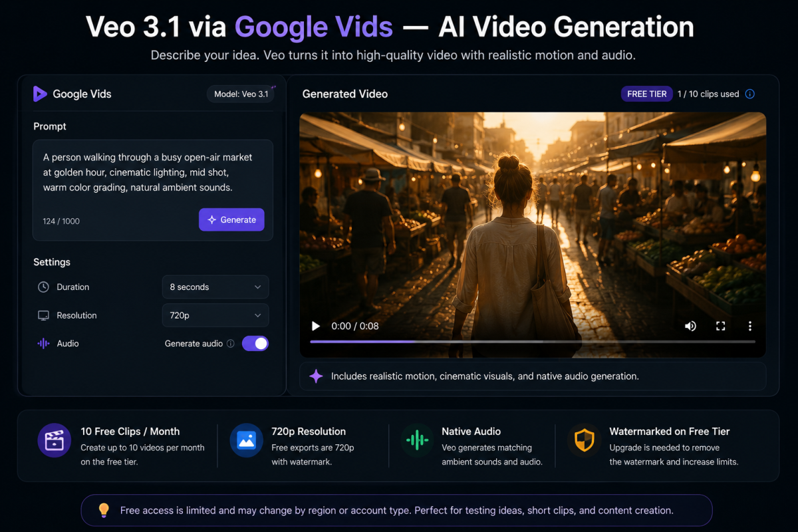Toggle the Generate audio switch off
Screen dimensions: 798x532
pos(255,343)
